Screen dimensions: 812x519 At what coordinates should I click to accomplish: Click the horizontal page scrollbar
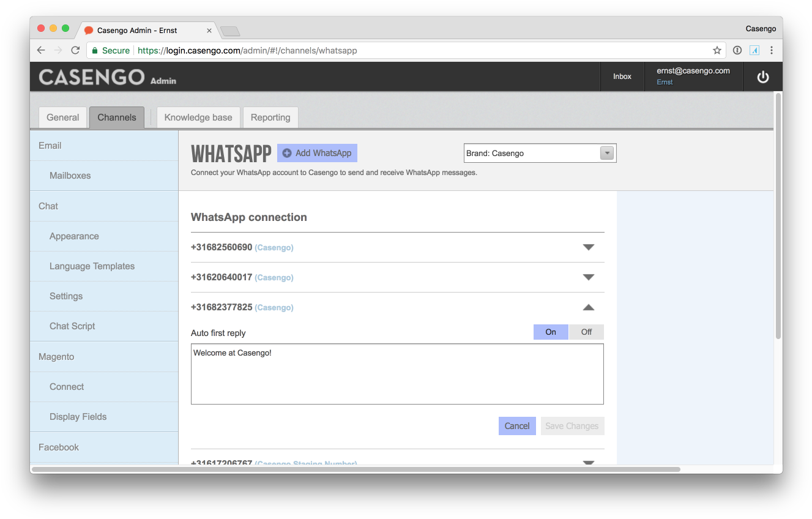coord(356,469)
